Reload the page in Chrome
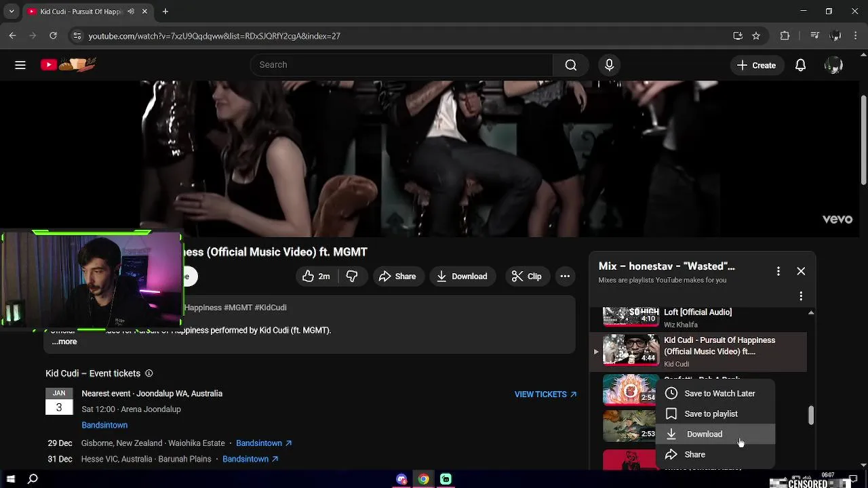Screen dimensions: 868x488 [53, 36]
